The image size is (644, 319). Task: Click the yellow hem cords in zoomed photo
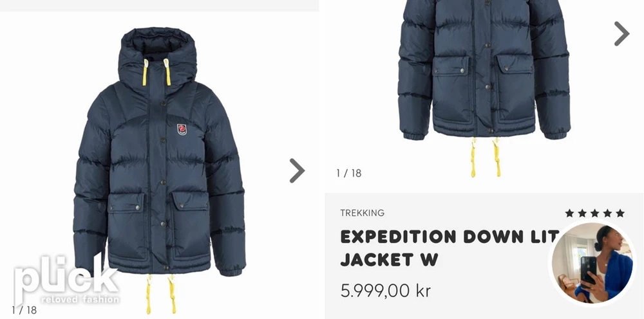click(485, 158)
